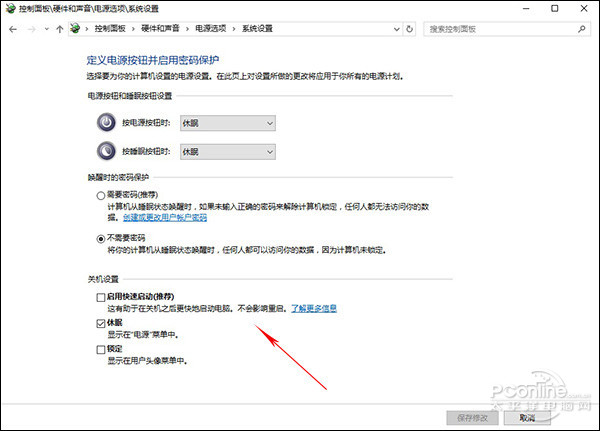Expand the chevron after 硬件和声音 breadcrumb
Viewport: 600px width, 431px height.
tap(187, 29)
